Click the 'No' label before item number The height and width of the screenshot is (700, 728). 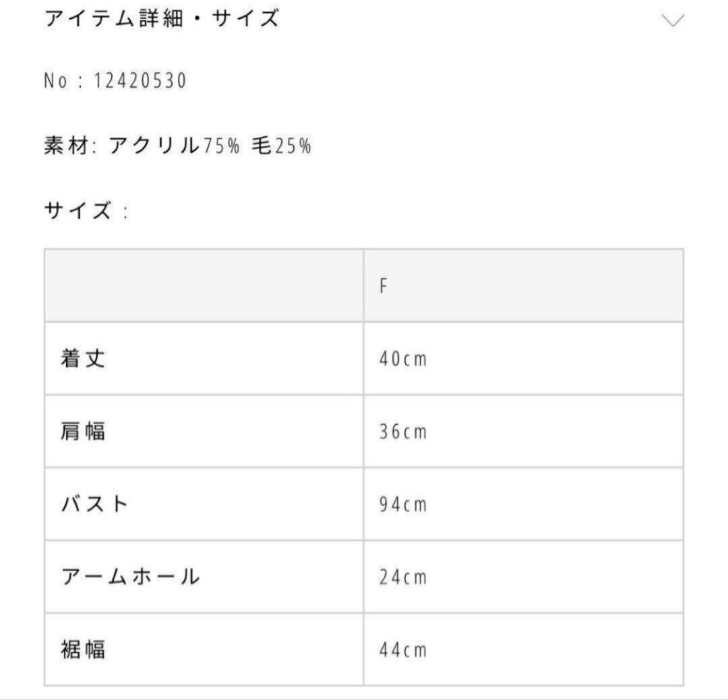57,82
